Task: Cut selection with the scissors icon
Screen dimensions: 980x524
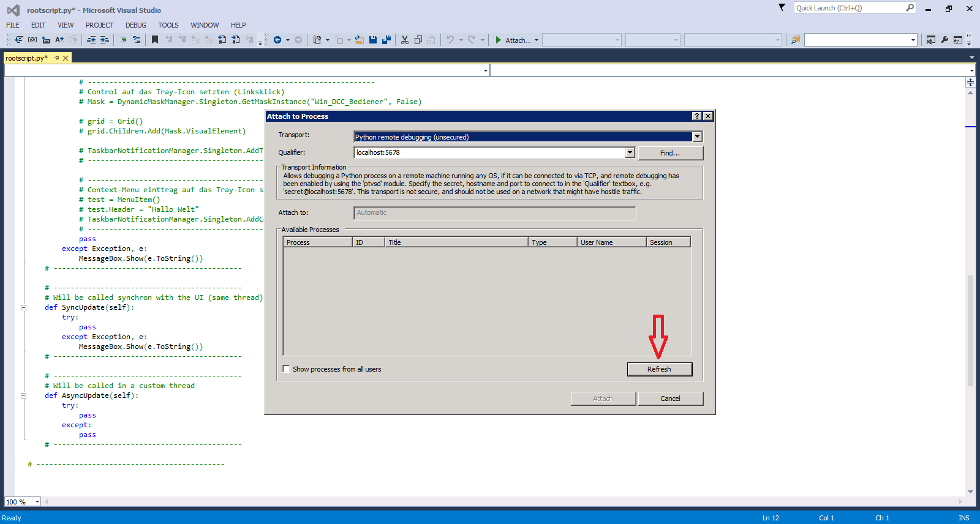Action: pyautogui.click(x=405, y=40)
